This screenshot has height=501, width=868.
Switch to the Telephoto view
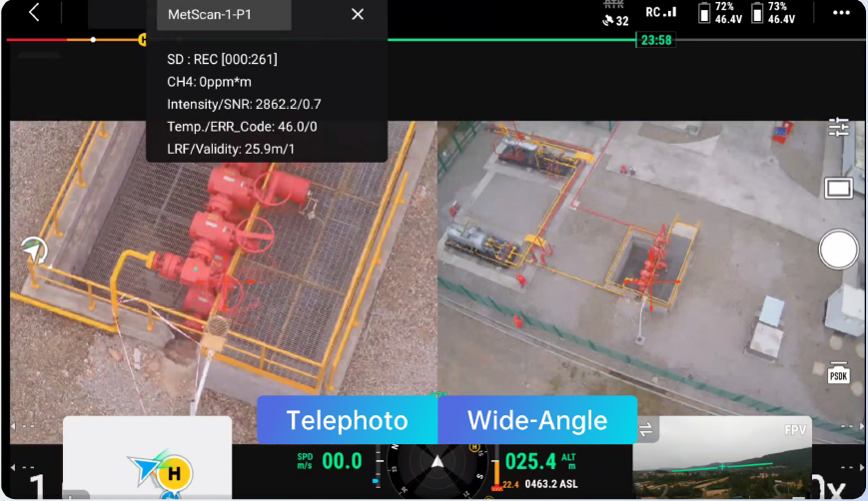coord(347,420)
